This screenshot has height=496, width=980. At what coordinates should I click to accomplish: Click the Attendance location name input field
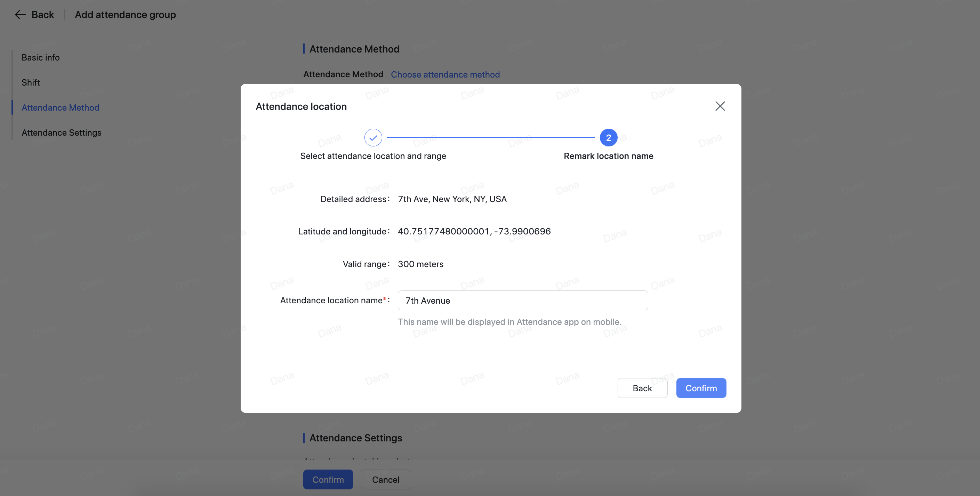coord(522,300)
